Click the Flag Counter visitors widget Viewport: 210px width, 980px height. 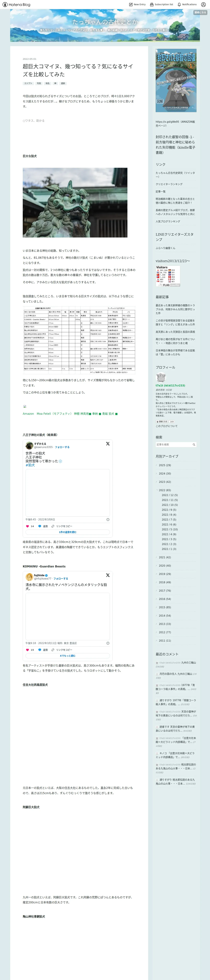click(168, 276)
